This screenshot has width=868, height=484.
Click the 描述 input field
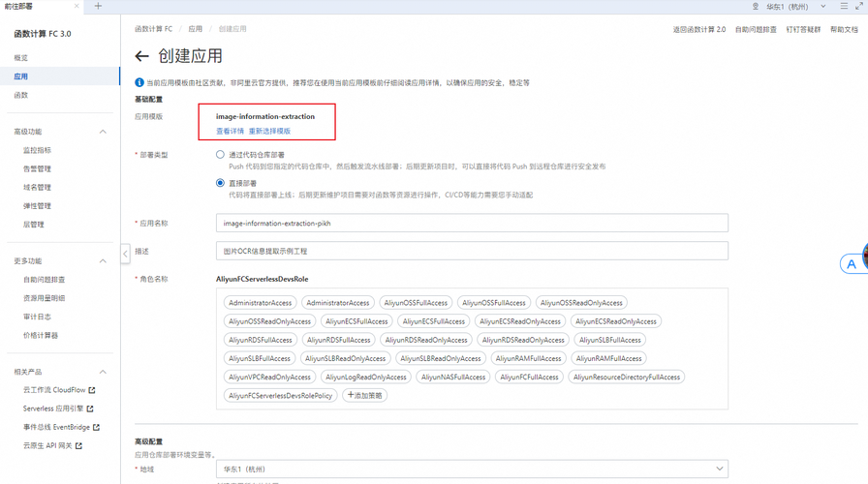pos(472,251)
